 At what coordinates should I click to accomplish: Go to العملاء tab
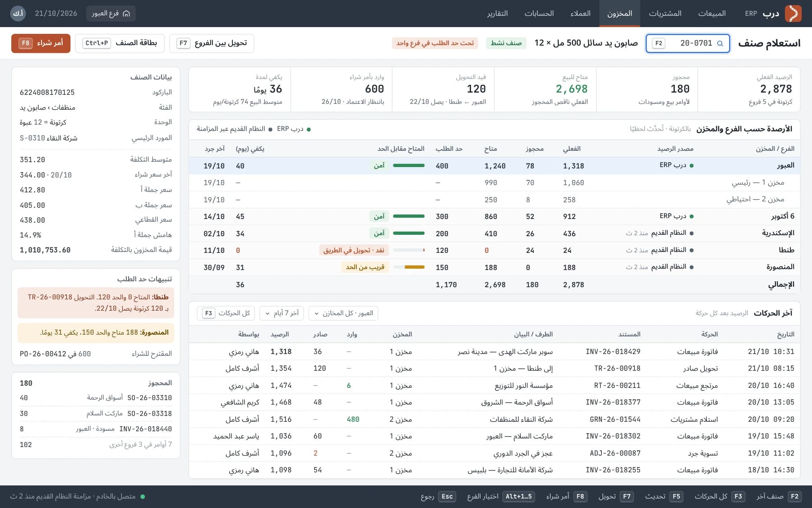580,14
